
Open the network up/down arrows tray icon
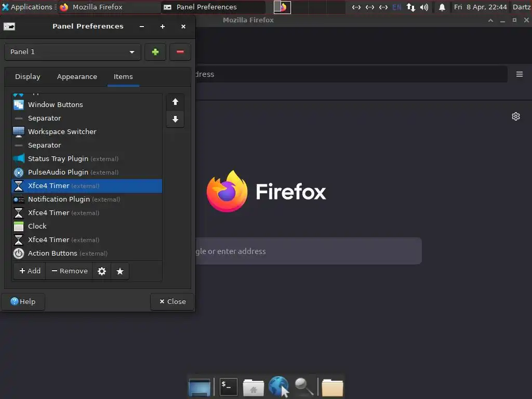410,7
